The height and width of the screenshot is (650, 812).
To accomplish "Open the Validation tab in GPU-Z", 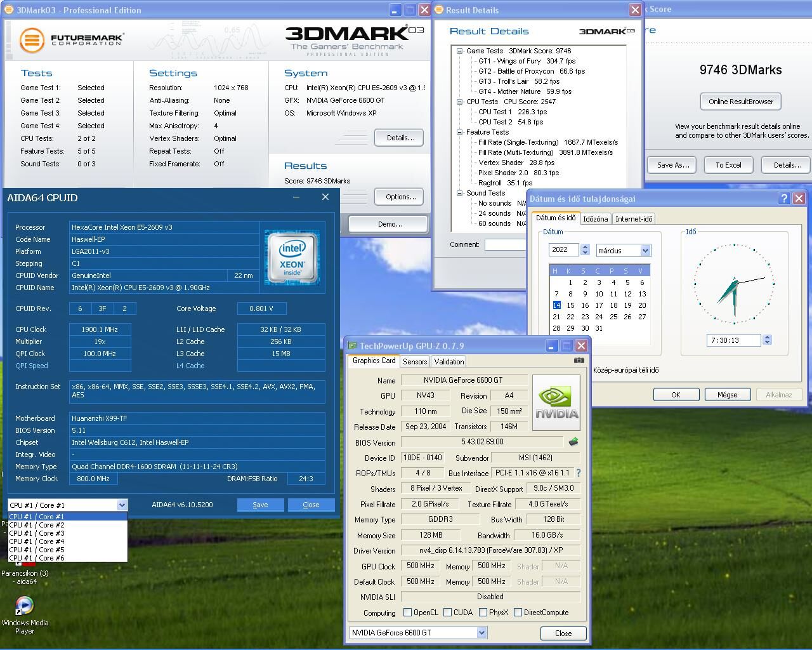I will pyautogui.click(x=449, y=362).
